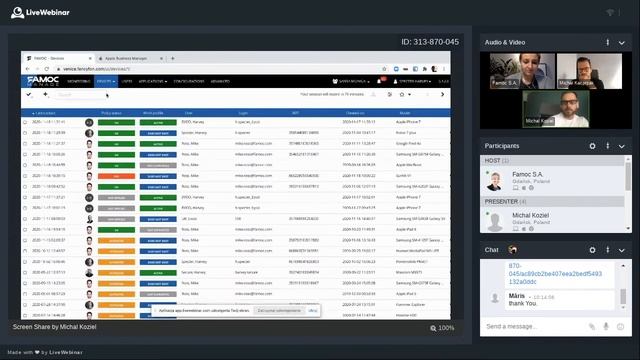
Task: Collapse the Audio & Video panel
Action: [622, 42]
